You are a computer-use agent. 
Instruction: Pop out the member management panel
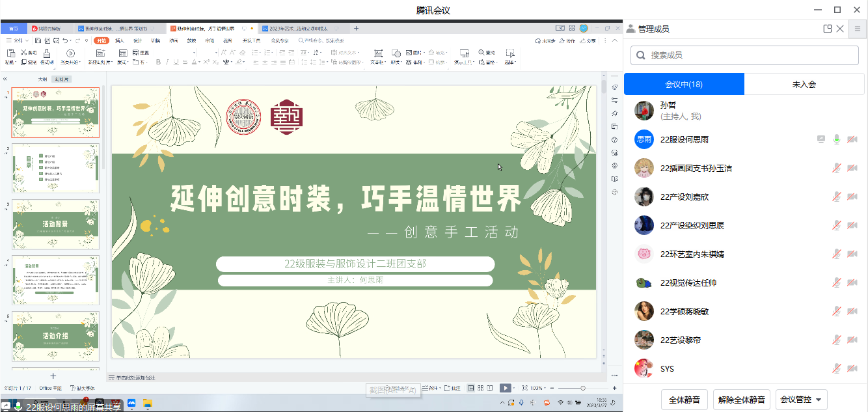coord(828,29)
